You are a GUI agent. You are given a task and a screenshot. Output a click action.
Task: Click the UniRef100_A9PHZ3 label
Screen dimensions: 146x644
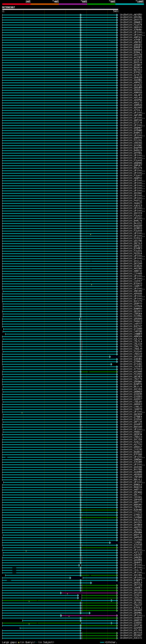(x=131, y=82)
